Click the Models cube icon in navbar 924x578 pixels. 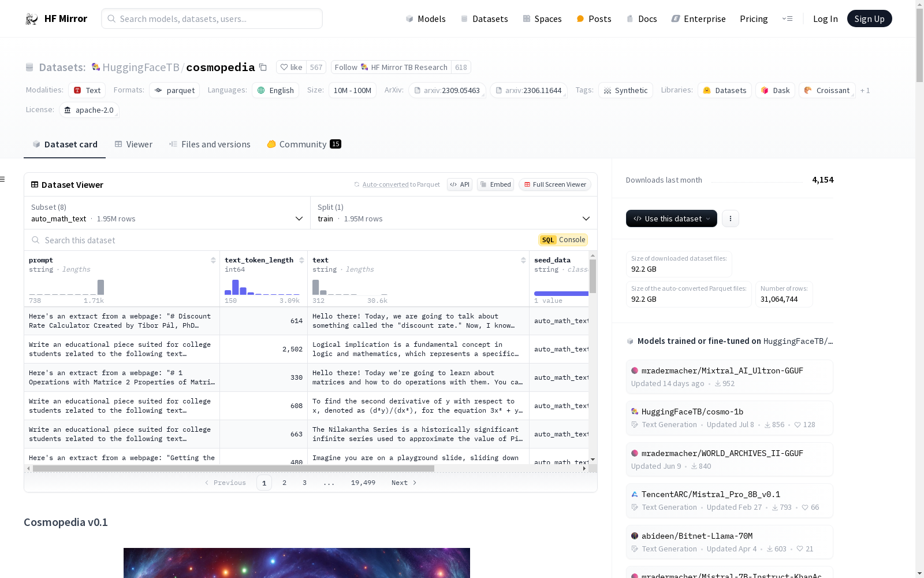pyautogui.click(x=409, y=19)
